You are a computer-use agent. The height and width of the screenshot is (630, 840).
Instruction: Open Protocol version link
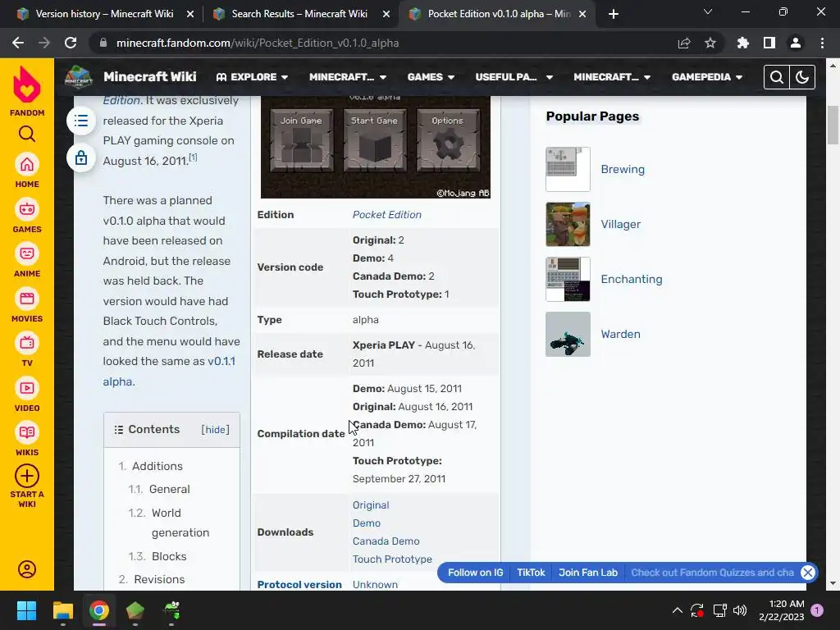(x=299, y=584)
